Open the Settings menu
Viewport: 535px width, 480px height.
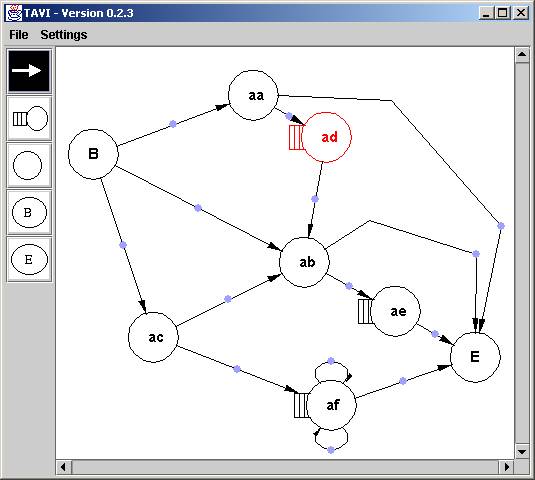(x=64, y=35)
